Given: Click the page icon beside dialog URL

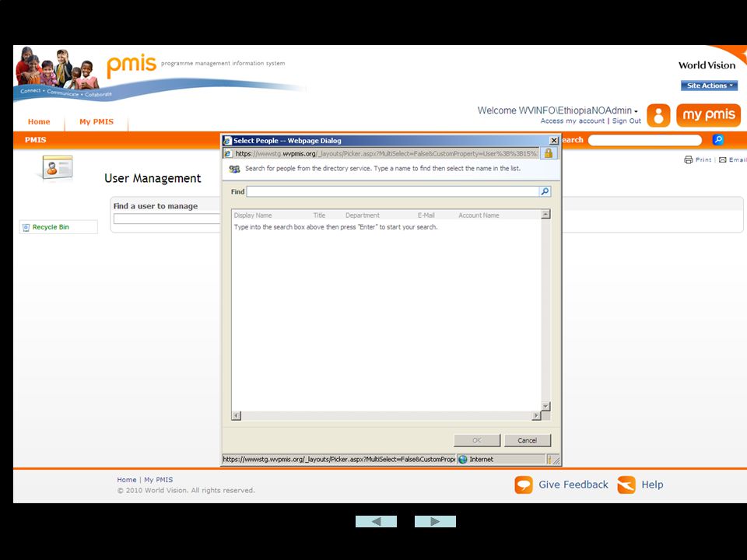Looking at the screenshot, I should [x=228, y=153].
